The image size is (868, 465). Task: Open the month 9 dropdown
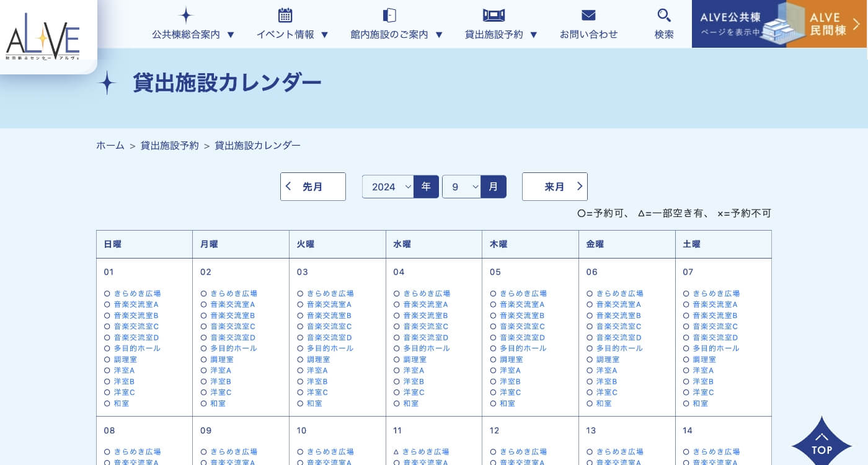[x=461, y=187]
